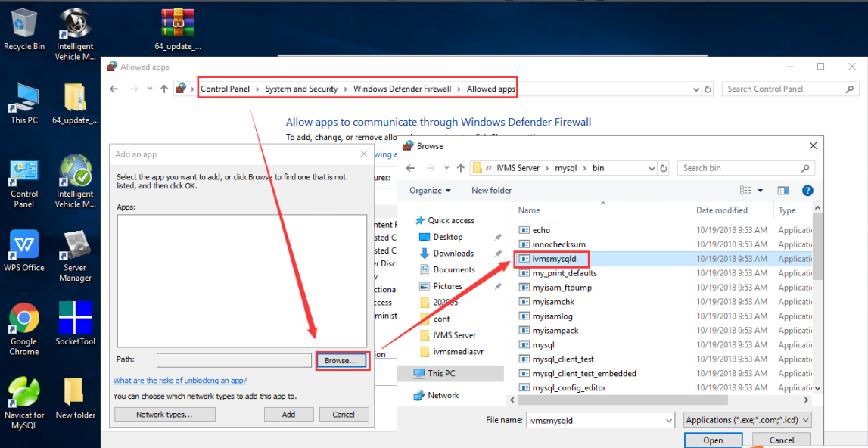Click the Browse dialog help icon

807,191
